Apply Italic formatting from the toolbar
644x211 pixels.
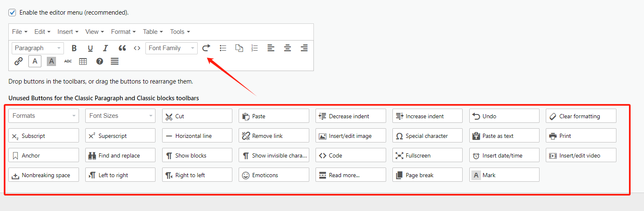tap(106, 48)
